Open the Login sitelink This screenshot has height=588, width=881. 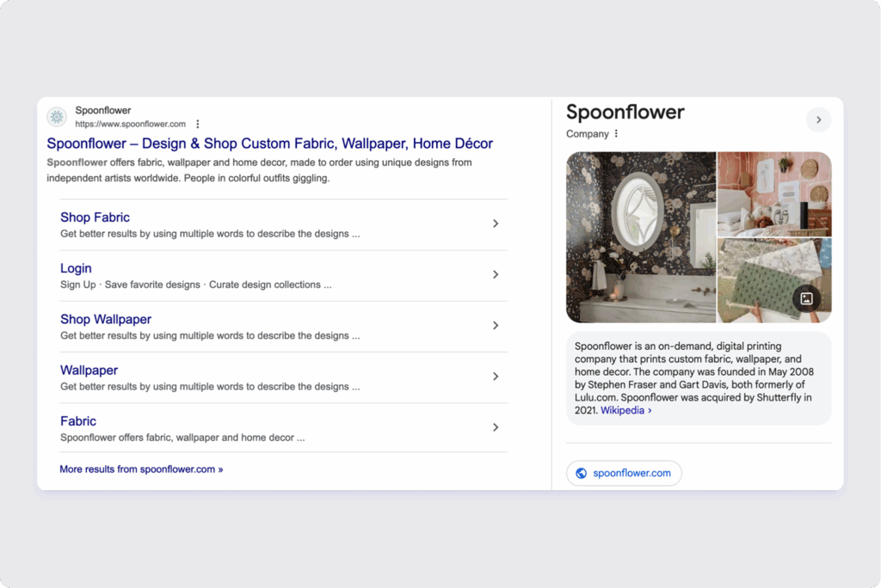pos(76,268)
